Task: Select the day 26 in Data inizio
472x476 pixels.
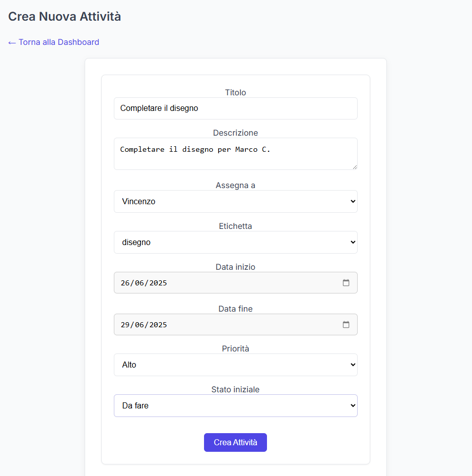Action: (125, 283)
